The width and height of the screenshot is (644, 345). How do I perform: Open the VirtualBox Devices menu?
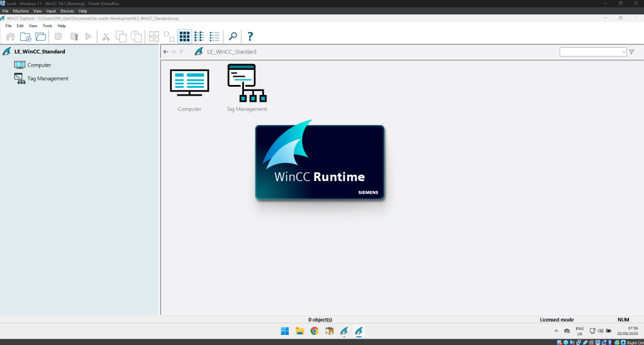click(67, 11)
